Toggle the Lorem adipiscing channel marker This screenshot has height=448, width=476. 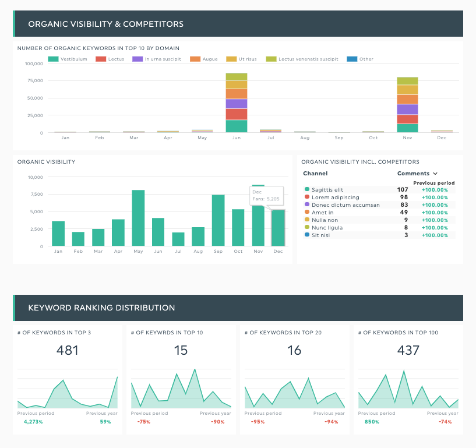[306, 197]
